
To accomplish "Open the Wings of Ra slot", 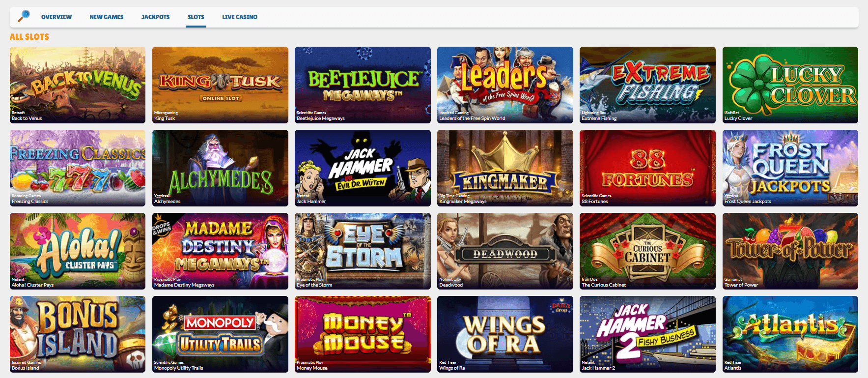I will click(x=505, y=334).
